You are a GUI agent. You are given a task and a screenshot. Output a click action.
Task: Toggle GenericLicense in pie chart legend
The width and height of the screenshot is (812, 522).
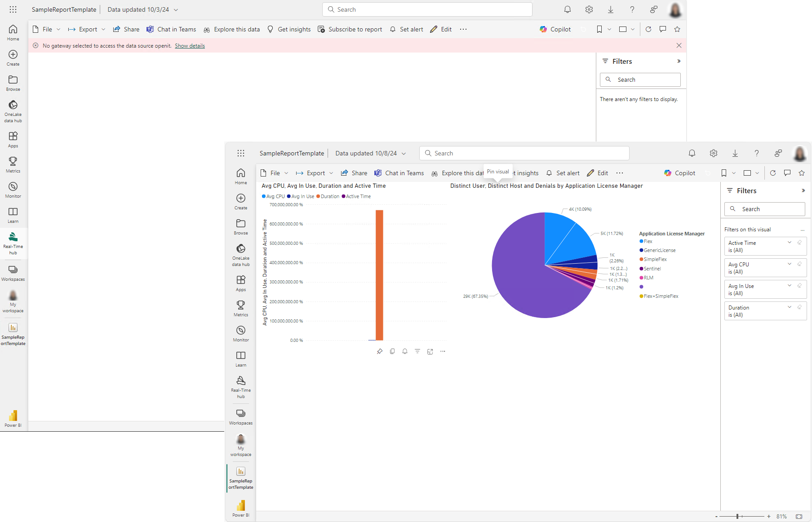[x=657, y=250]
